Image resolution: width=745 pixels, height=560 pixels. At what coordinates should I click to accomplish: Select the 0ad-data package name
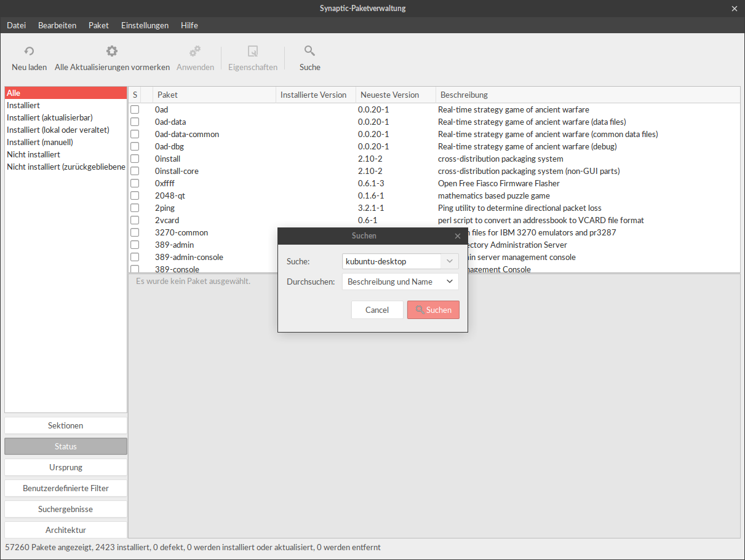(170, 122)
